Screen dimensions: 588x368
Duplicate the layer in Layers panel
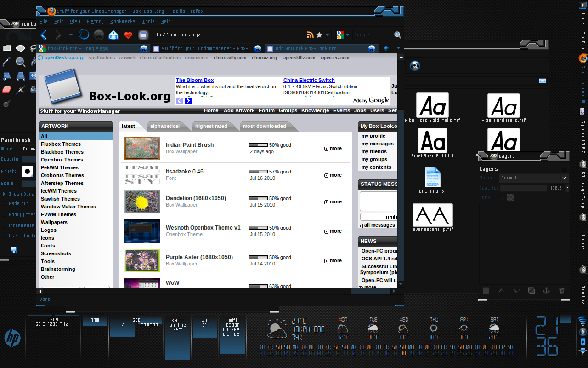coord(531,290)
